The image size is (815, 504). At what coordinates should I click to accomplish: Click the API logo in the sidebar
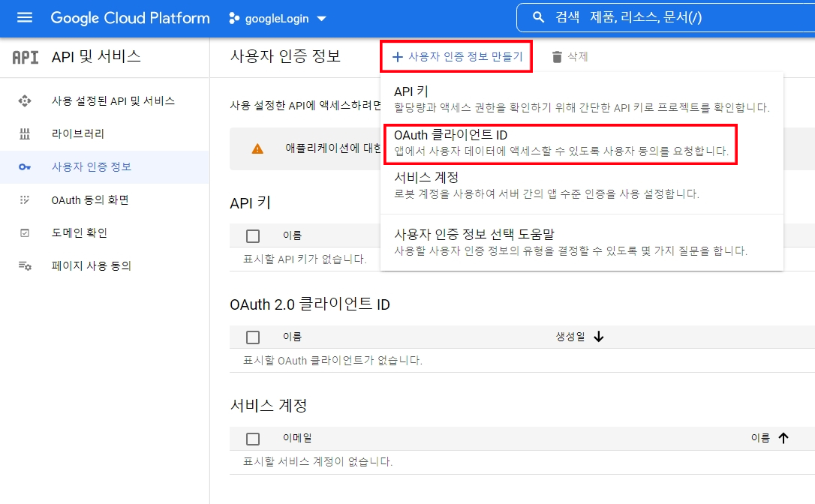point(26,57)
